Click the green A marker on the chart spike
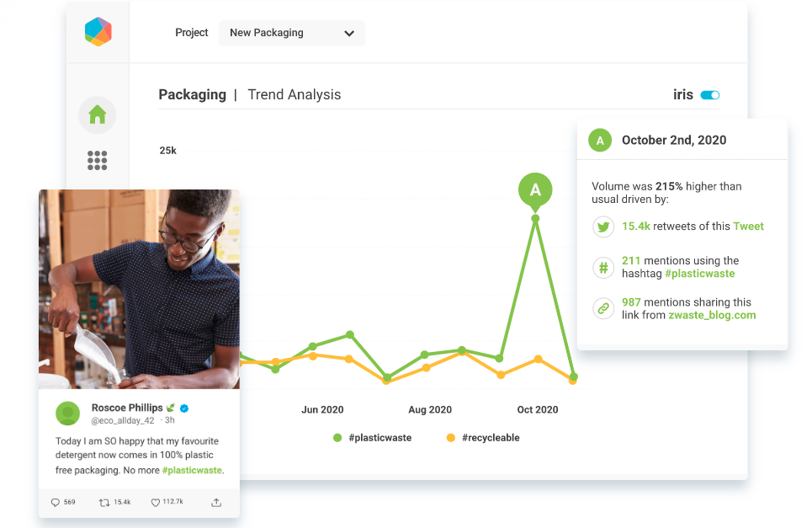 point(535,190)
